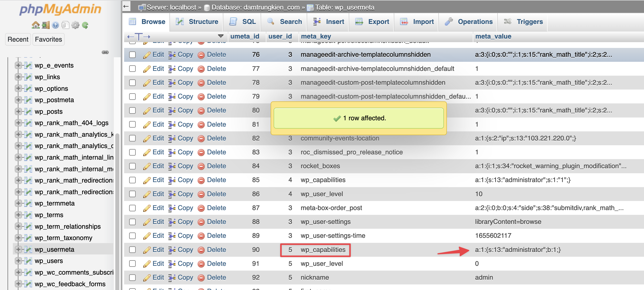Click the pencil icon for row 90
Viewport: 644px width, 290px height.
[147, 250]
